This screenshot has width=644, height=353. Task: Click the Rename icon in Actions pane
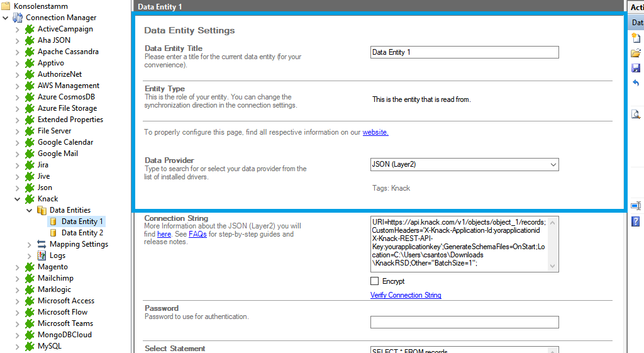636,206
